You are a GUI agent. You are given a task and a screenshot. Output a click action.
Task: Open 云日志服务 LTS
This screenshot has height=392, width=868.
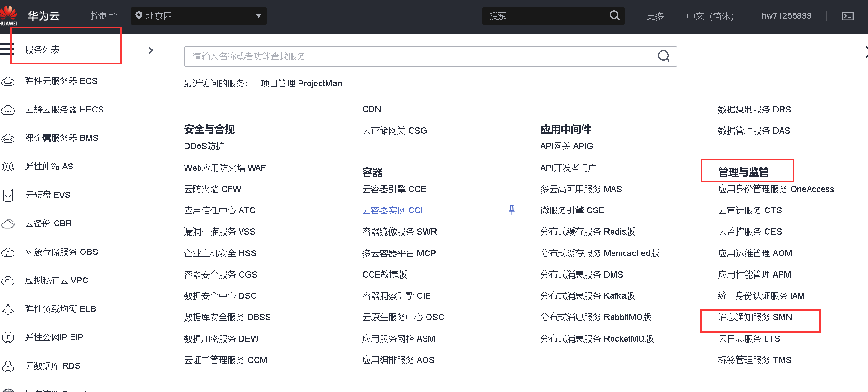pyautogui.click(x=749, y=339)
